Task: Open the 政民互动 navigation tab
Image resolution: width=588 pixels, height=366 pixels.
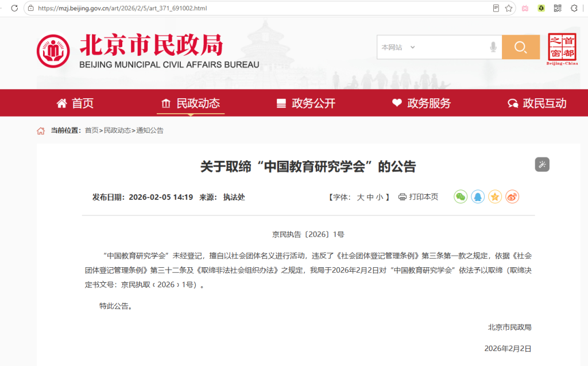Action: click(537, 103)
